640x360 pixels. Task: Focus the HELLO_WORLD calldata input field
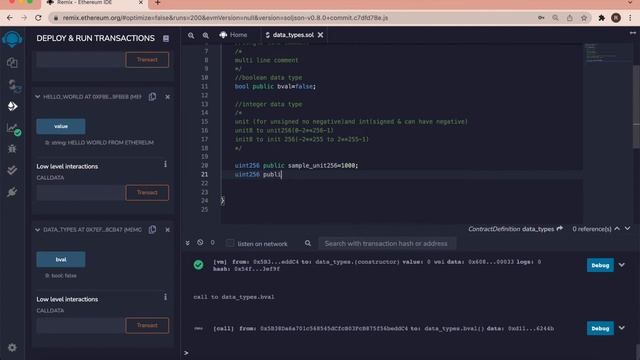tap(80, 193)
